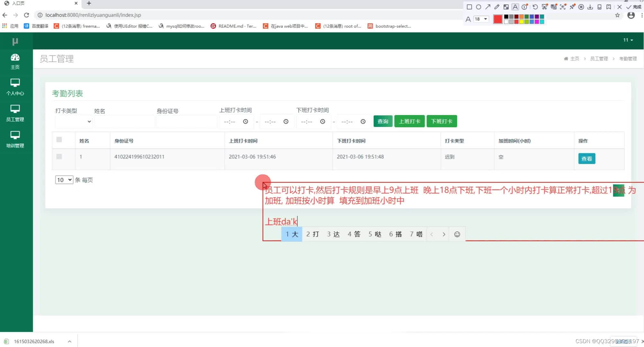Pick the yellow color swatch
Viewport: 644px width, 347px height.
pyautogui.click(x=522, y=22)
